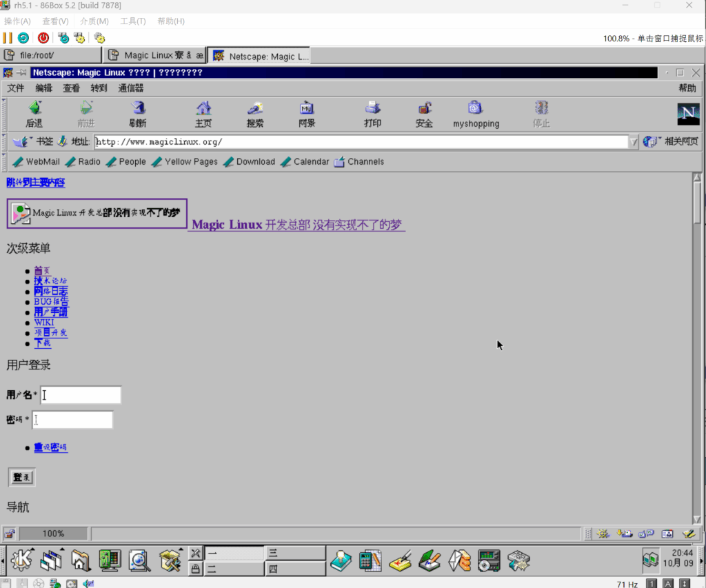Viewport: 706px width, 588px height.
Task: Switch to the file:/root/ taskbar tab
Action: click(51, 55)
